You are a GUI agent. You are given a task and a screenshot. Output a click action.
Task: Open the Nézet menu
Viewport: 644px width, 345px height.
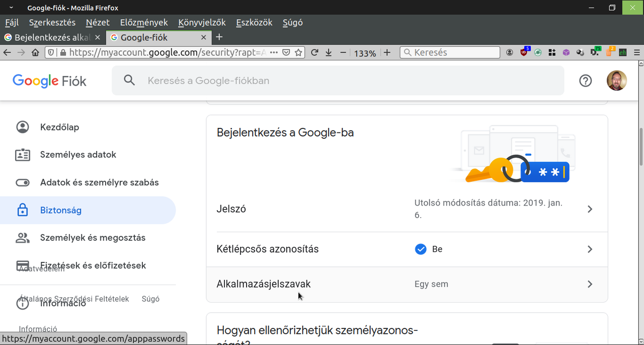coord(98,23)
